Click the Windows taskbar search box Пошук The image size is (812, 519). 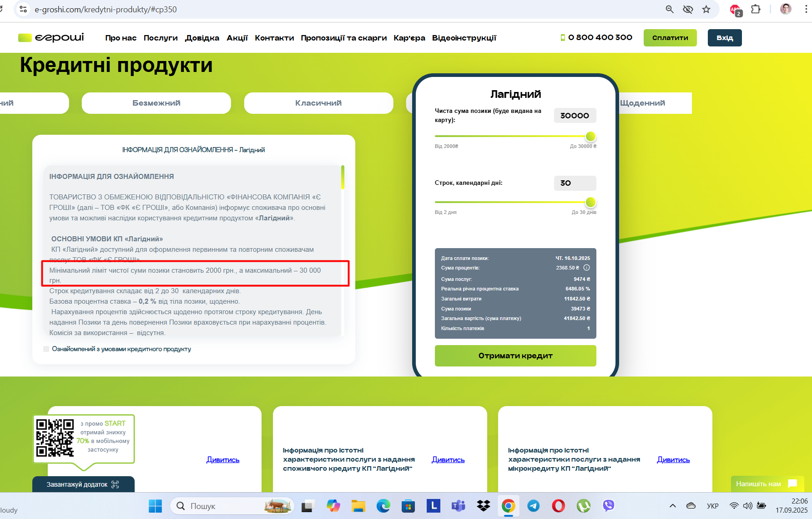232,506
